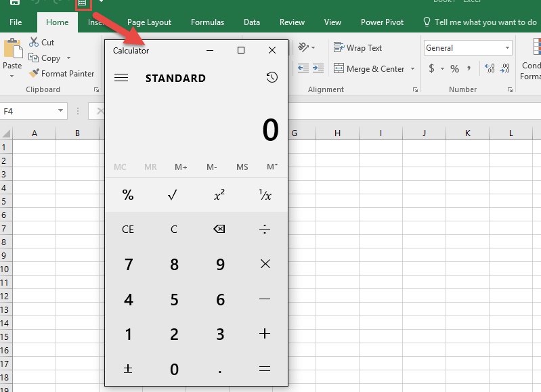Click the MS memory store key
Screen dimensions: 541x392
(x=242, y=167)
